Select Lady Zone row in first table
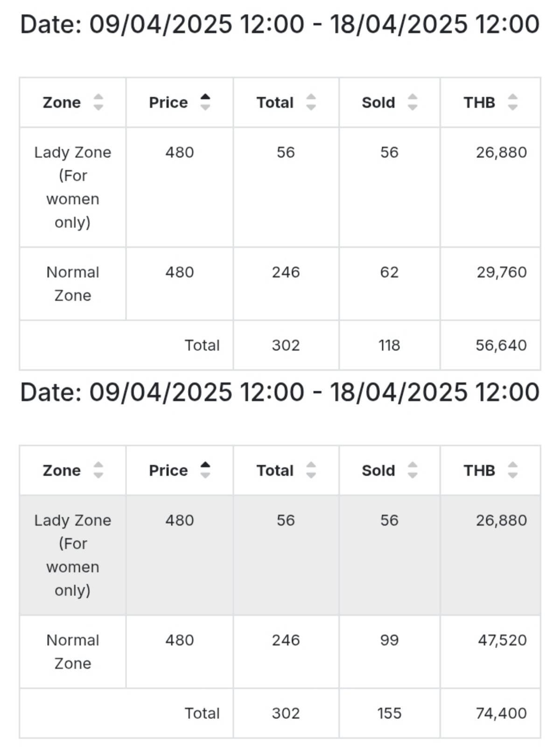Viewport: 560px width, 747px height. pos(280,187)
